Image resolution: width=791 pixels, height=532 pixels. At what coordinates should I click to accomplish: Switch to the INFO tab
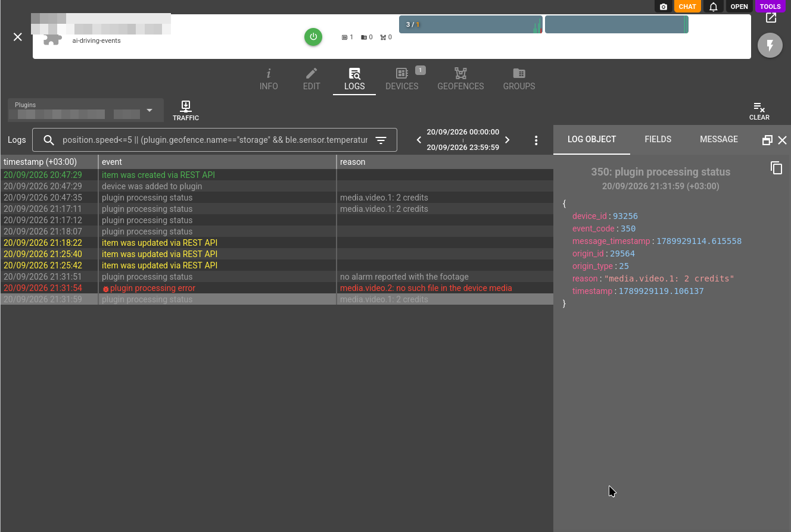269,79
